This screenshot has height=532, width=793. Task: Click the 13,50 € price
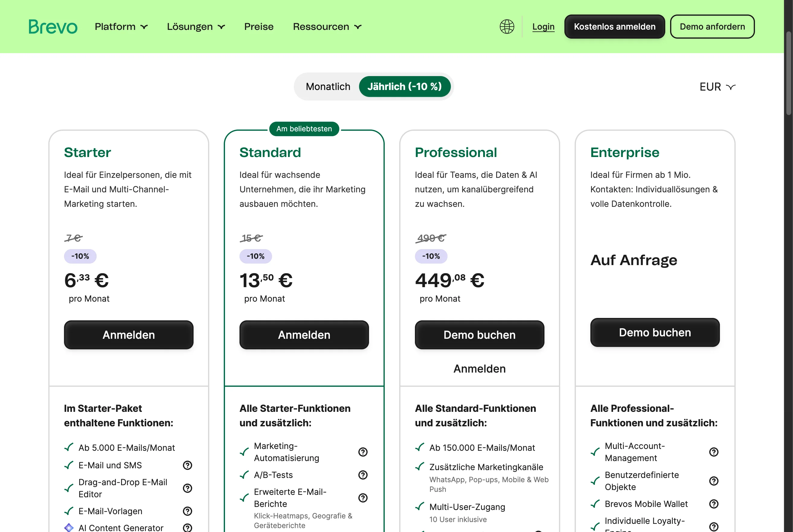coord(266,280)
